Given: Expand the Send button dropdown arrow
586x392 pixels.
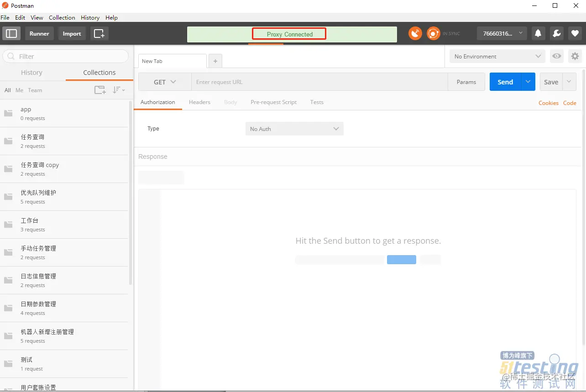Looking at the screenshot, I should coord(528,82).
